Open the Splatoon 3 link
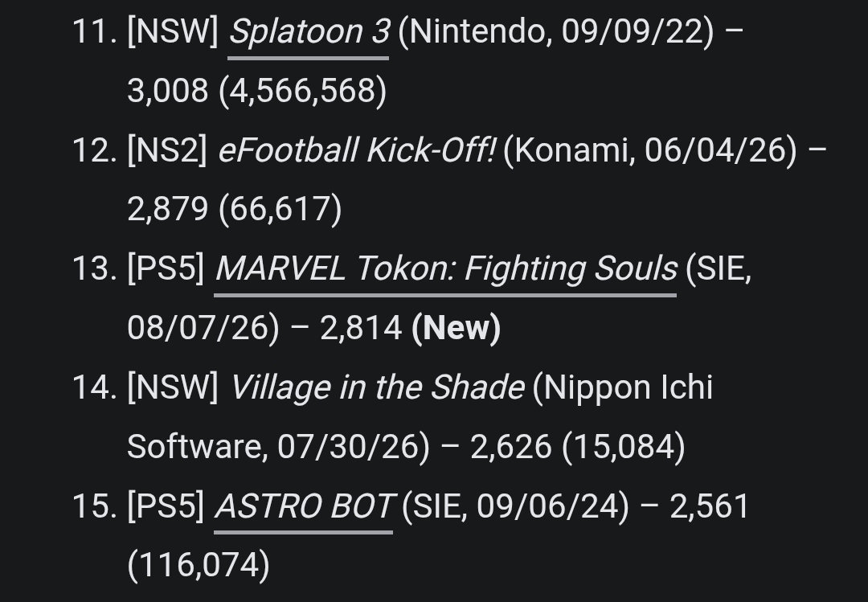 coord(309,31)
